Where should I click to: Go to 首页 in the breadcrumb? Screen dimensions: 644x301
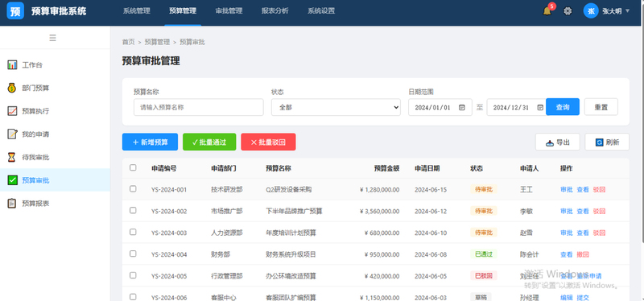(128, 42)
